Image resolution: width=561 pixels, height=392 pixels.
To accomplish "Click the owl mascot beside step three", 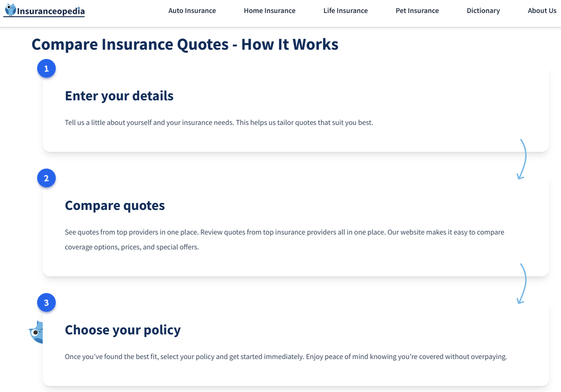I will coord(36,332).
